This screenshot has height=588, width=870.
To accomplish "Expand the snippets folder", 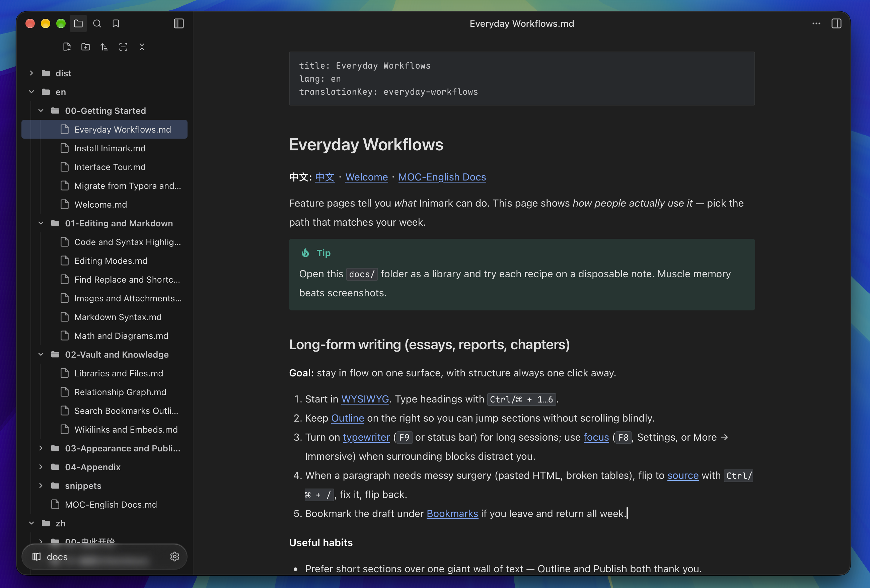I will [41, 486].
